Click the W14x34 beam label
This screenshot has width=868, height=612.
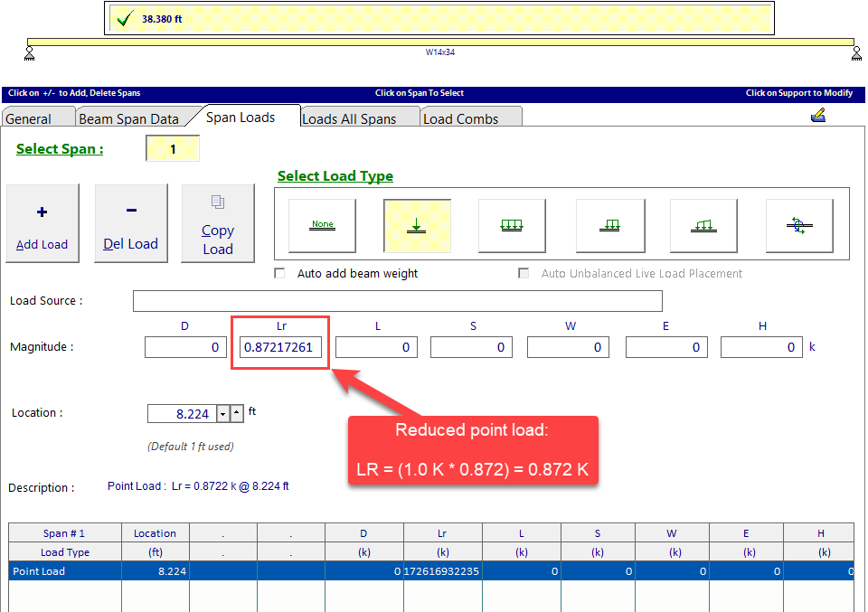tap(440, 52)
